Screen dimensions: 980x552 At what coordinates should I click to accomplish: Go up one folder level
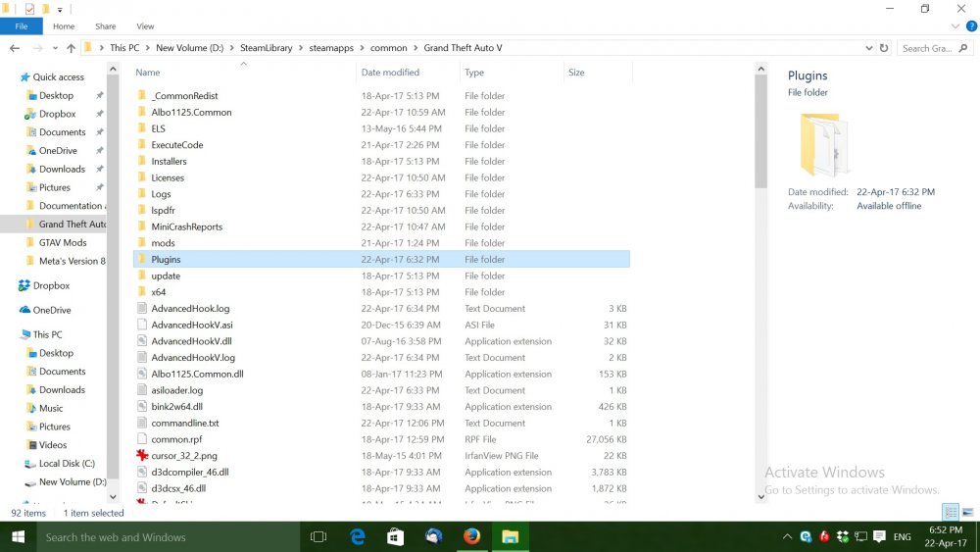71,48
